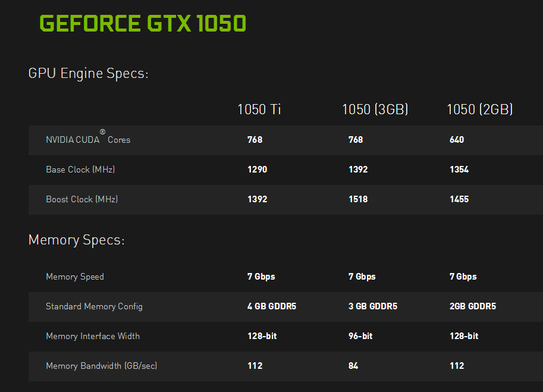Viewport: 543px width, 392px height.
Task: Select the Memory Speed row label
Action: pyautogui.click(x=75, y=277)
